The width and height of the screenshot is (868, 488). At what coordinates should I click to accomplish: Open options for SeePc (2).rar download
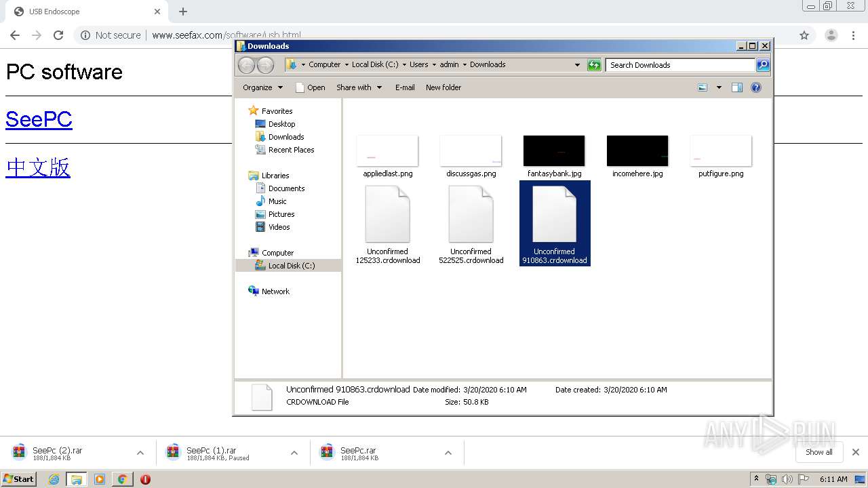140,453
